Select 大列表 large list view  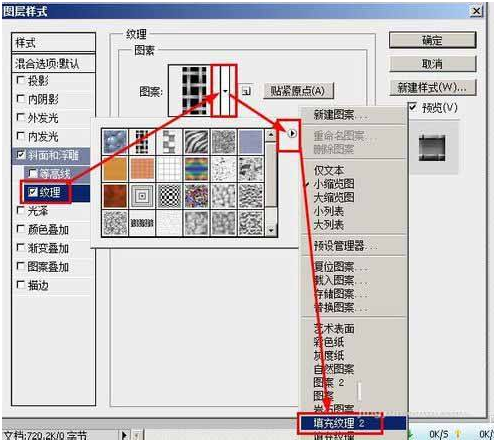pyautogui.click(x=353, y=225)
